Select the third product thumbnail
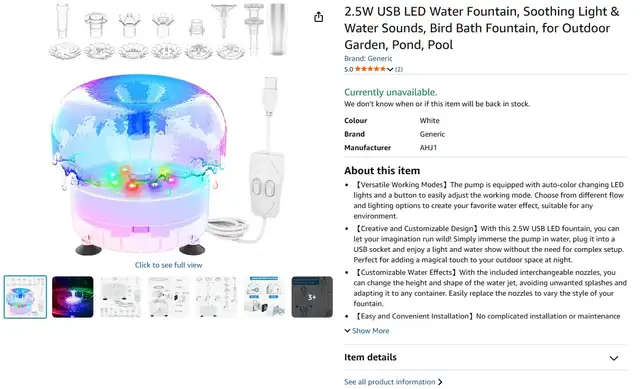Screen dimensions: 640x389 120,297
